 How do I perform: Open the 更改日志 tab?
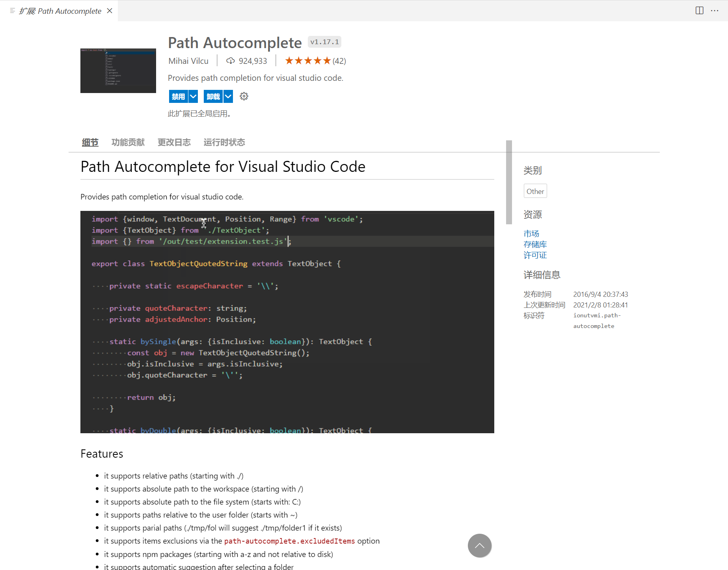click(174, 142)
